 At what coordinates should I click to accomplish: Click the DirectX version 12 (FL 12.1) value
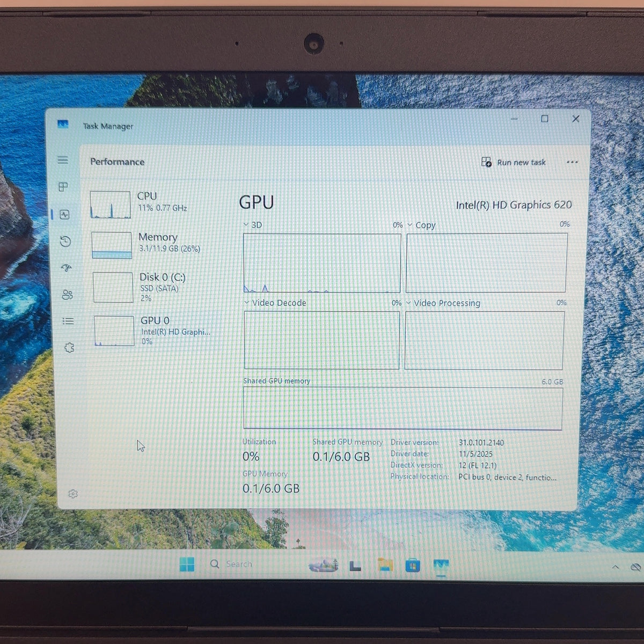point(478,465)
